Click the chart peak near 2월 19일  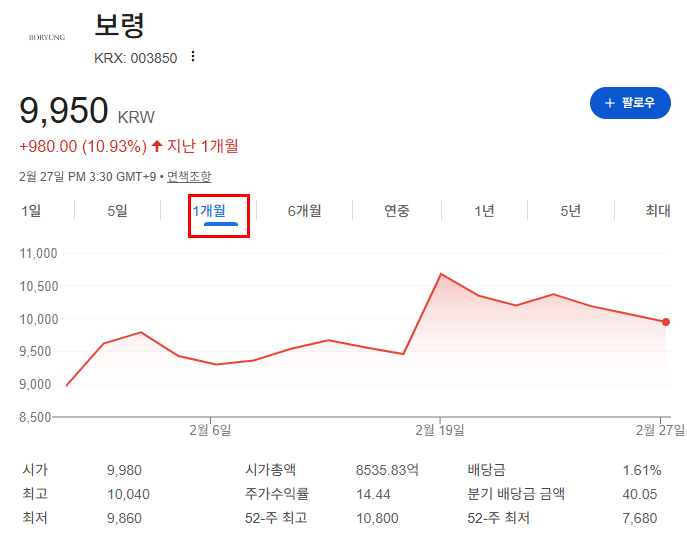441,274
